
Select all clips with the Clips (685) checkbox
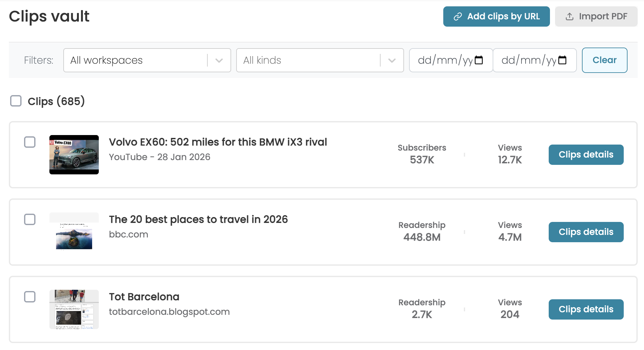tap(16, 101)
